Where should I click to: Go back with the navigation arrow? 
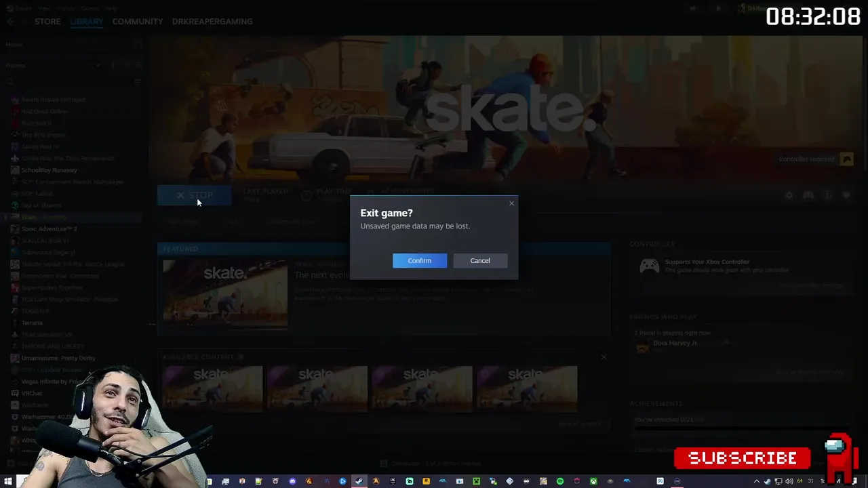coord(10,22)
